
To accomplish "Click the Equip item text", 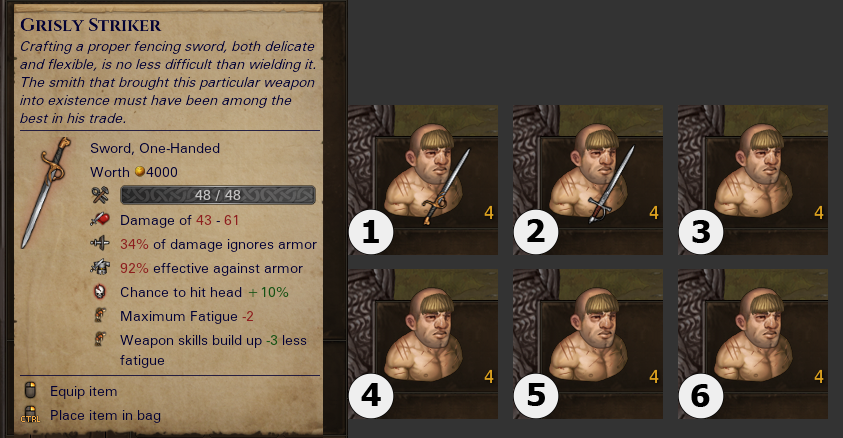I will point(83,391).
